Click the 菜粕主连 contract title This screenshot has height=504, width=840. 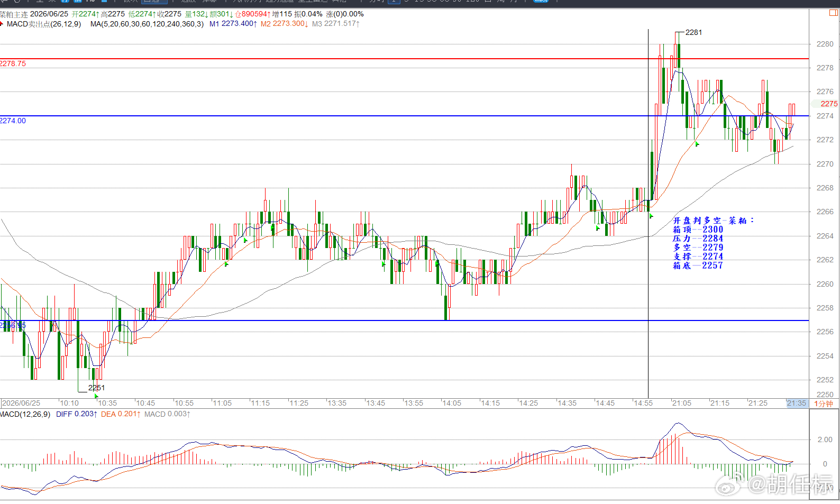(14, 14)
